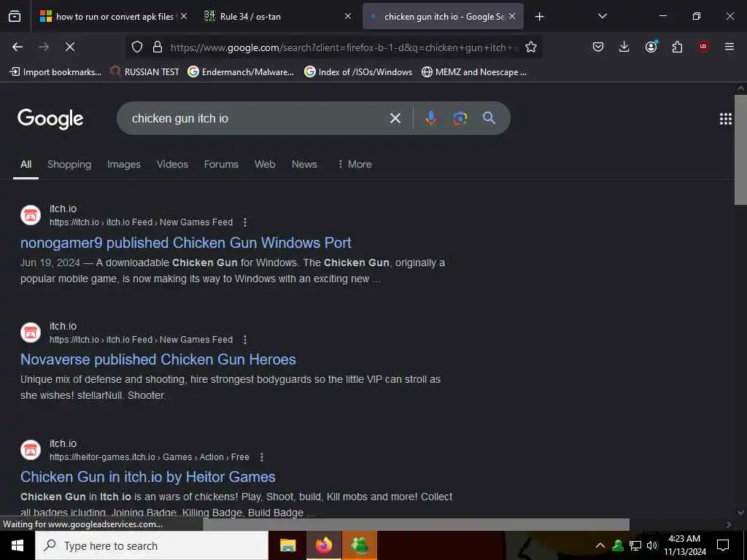Select the Web results tab
This screenshot has width=747, height=560.
(265, 164)
